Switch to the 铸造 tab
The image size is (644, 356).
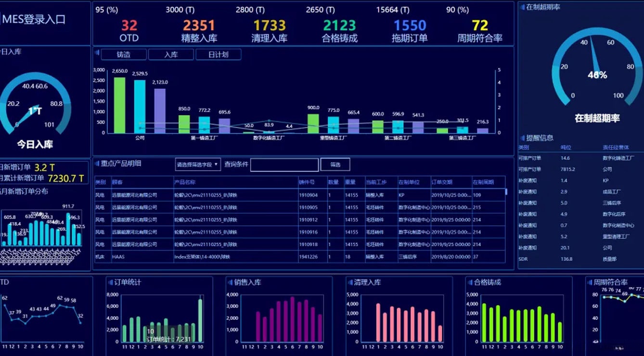[123, 54]
